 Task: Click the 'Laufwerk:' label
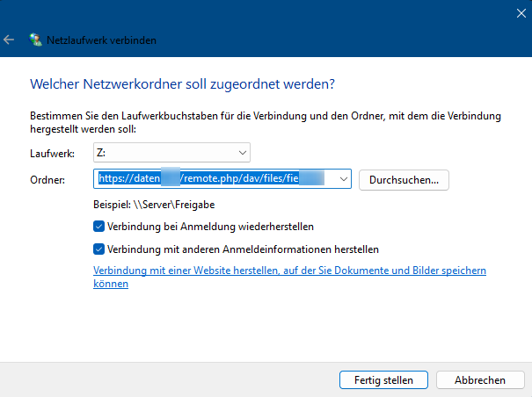coord(52,154)
